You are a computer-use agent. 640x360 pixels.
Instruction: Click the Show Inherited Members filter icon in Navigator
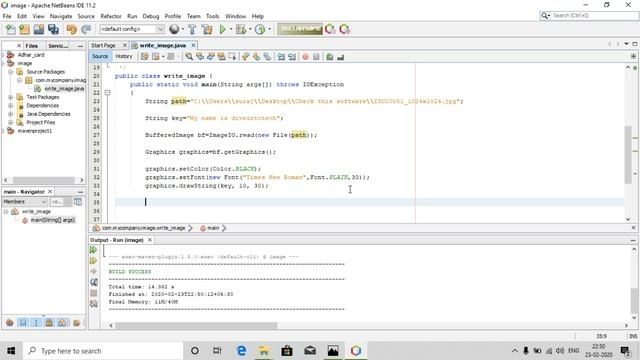(x=10, y=323)
